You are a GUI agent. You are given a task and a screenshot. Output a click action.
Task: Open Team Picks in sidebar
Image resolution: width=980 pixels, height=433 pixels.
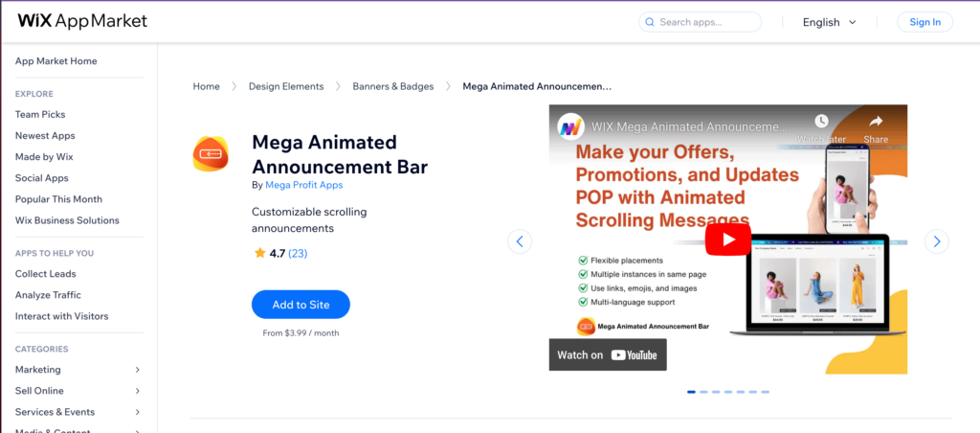point(40,115)
